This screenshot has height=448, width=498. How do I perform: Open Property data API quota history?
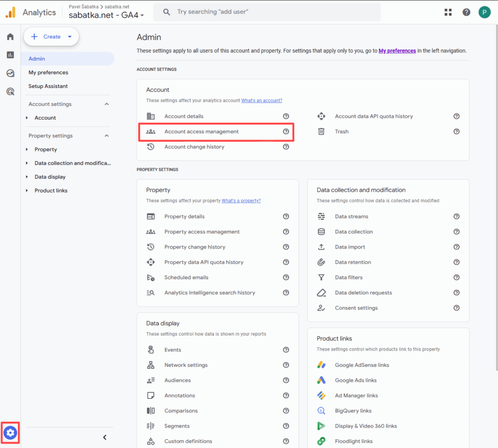(204, 262)
